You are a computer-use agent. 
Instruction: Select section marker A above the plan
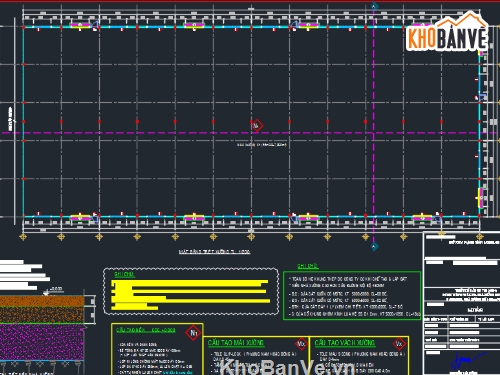374,6
